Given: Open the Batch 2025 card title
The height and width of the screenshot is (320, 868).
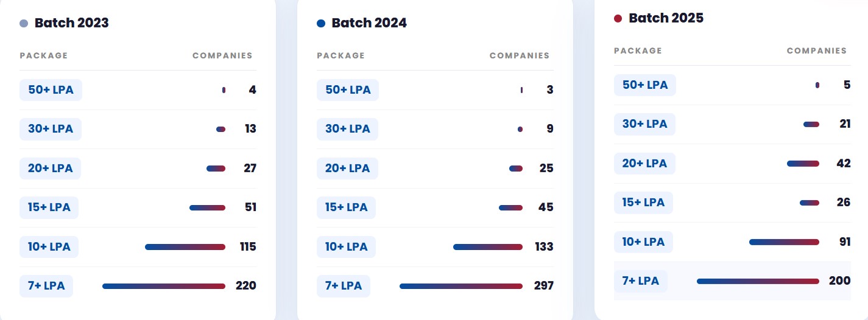Looking at the screenshot, I should click(666, 18).
